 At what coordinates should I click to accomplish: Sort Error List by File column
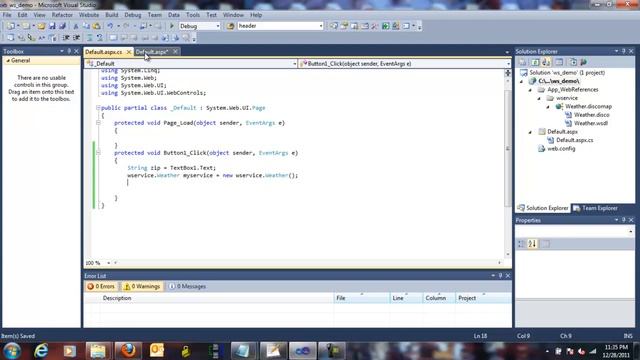tap(362, 298)
